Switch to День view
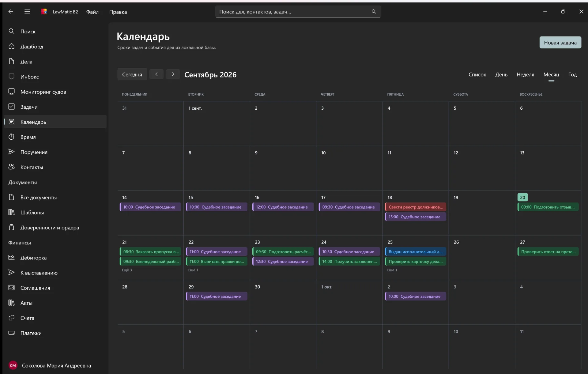This screenshot has height=374, width=588. click(x=501, y=74)
